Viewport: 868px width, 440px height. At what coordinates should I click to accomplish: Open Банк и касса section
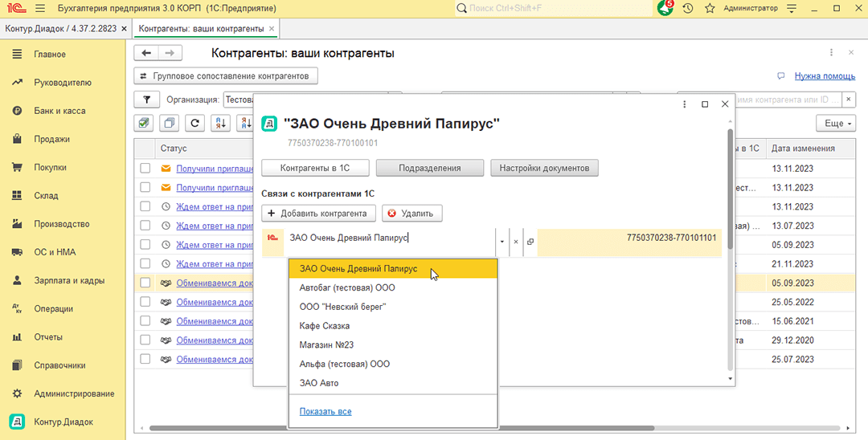point(59,111)
